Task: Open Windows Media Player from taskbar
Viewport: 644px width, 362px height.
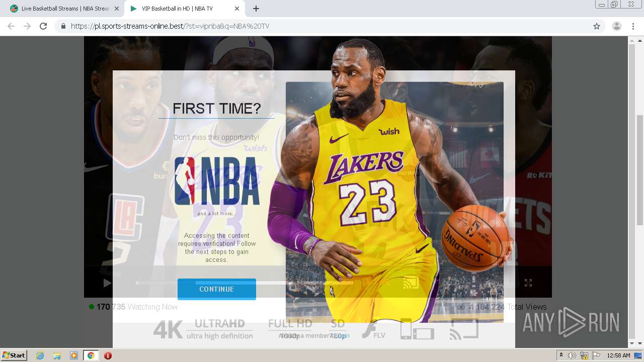Action: coord(73,355)
